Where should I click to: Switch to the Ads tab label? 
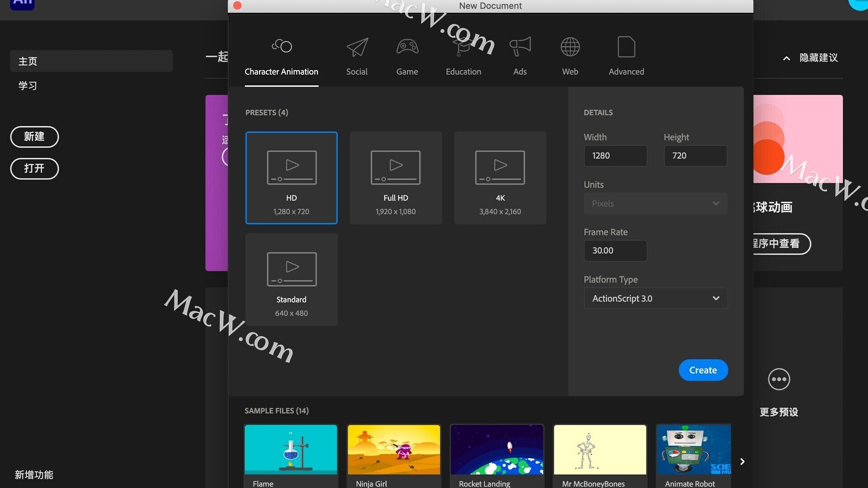tap(520, 71)
